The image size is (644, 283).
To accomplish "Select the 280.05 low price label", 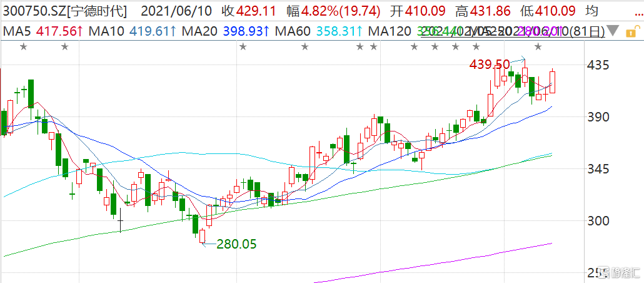I will coord(236,244).
